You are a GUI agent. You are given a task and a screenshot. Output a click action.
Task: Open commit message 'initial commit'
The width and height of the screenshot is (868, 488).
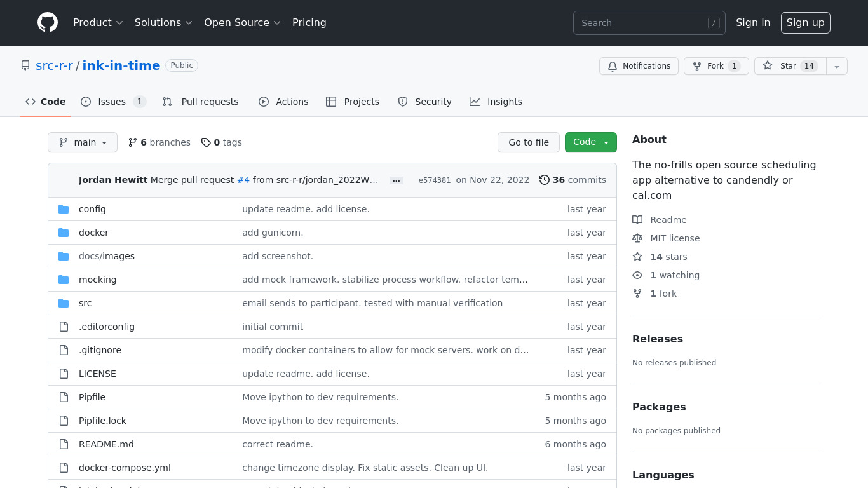click(x=273, y=327)
